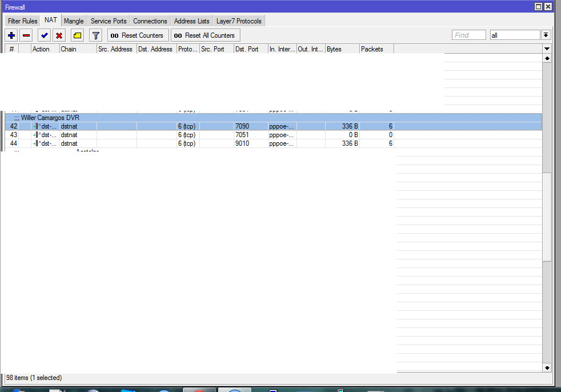Click Dst. Port 9010 cell
The height and width of the screenshot is (392, 561).
[x=251, y=143]
